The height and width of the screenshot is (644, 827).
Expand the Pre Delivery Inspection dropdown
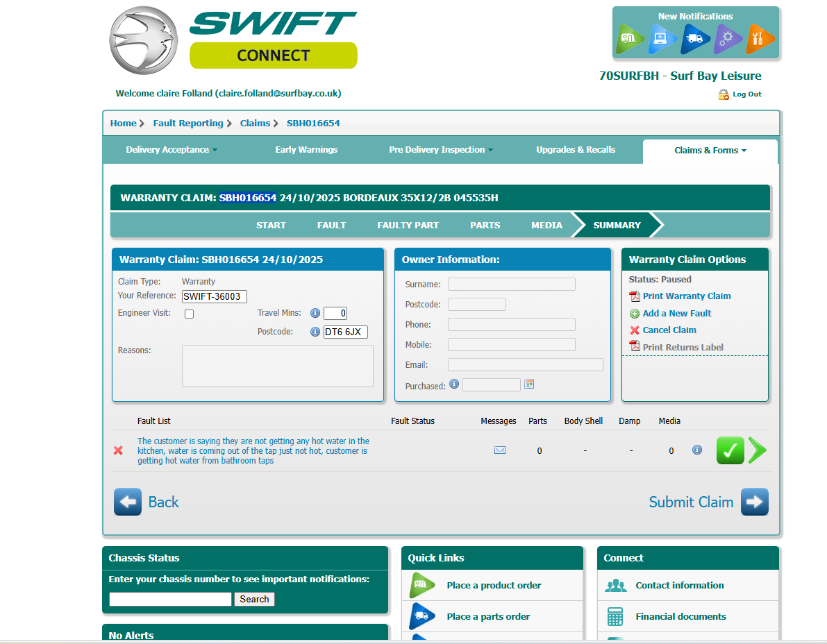(441, 150)
